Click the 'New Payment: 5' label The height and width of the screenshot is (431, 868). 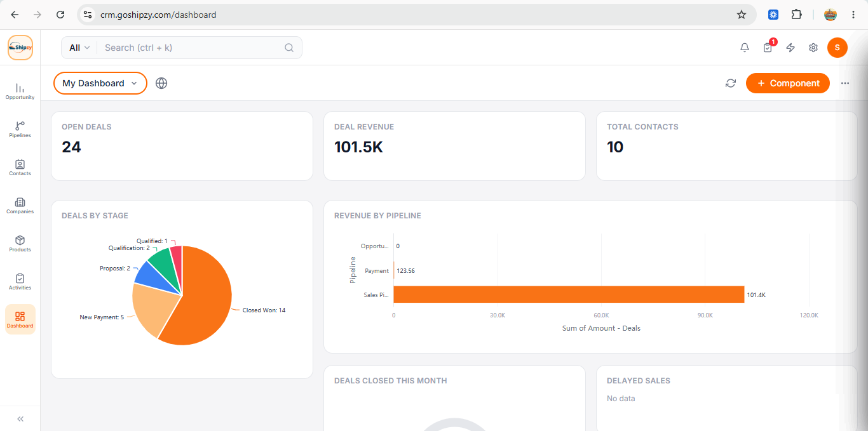[102, 317]
